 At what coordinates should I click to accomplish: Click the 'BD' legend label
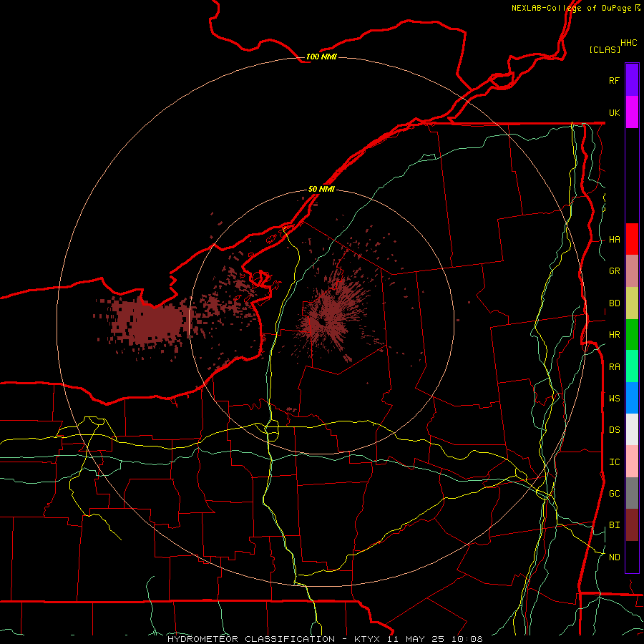click(x=614, y=303)
